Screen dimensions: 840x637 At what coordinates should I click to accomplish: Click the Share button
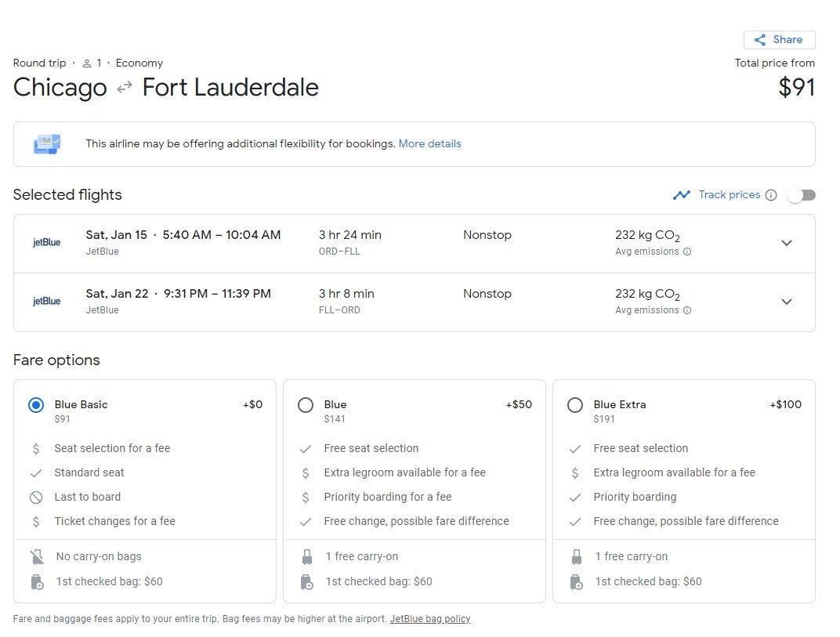(779, 40)
